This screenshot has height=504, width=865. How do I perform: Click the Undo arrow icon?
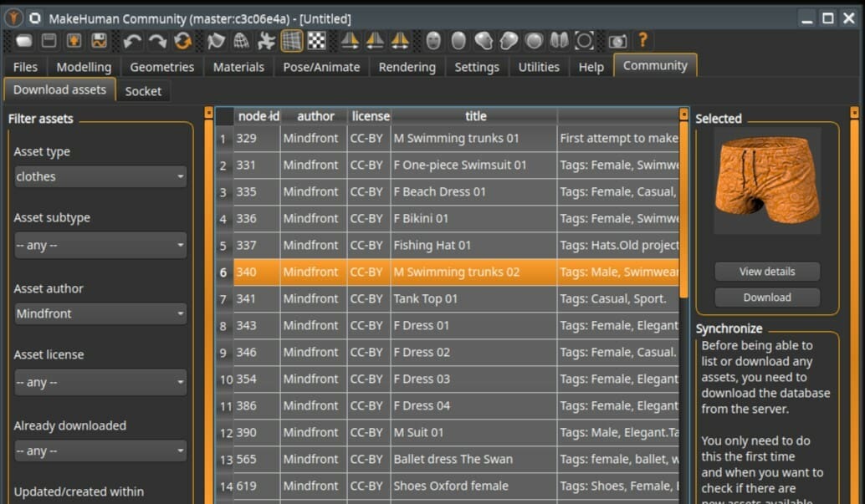tap(132, 41)
